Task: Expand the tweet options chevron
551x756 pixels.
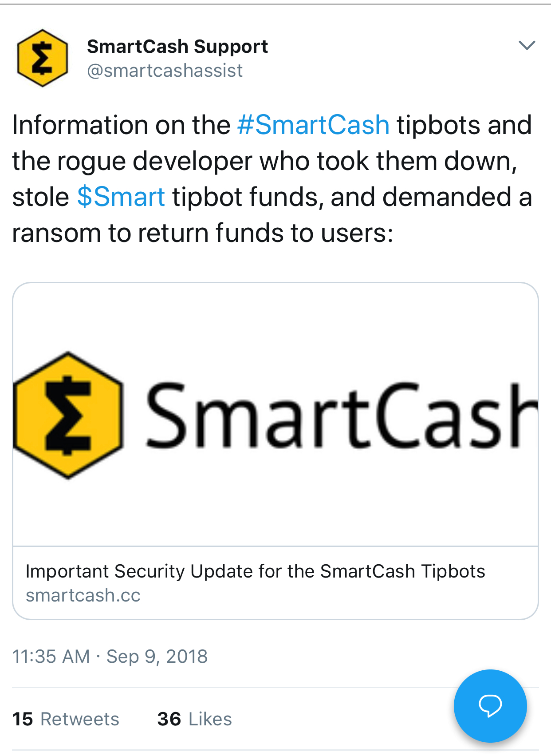Action: click(x=527, y=45)
